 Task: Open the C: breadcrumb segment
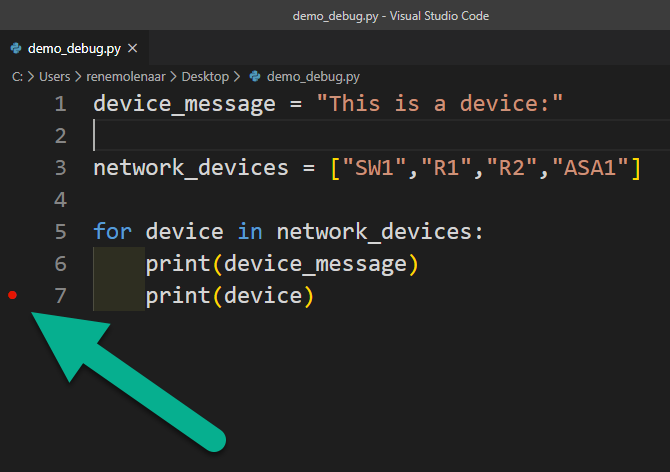(17, 76)
